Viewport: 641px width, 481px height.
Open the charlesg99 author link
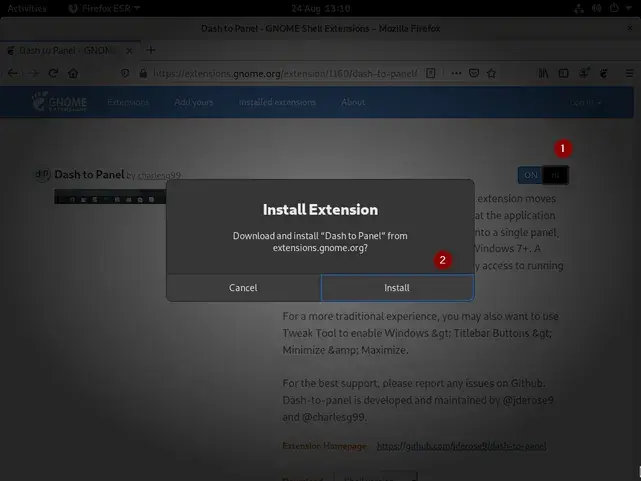pyautogui.click(x=159, y=176)
